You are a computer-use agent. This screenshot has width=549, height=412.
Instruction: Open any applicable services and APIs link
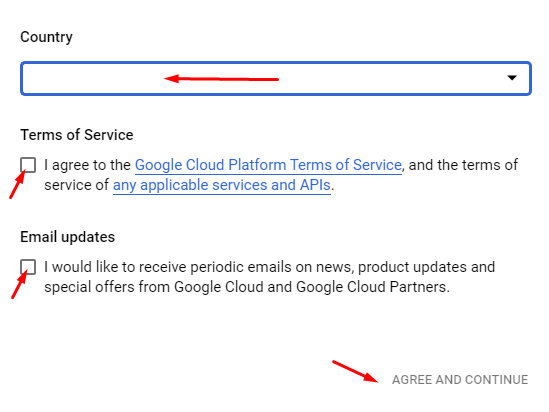pos(222,185)
